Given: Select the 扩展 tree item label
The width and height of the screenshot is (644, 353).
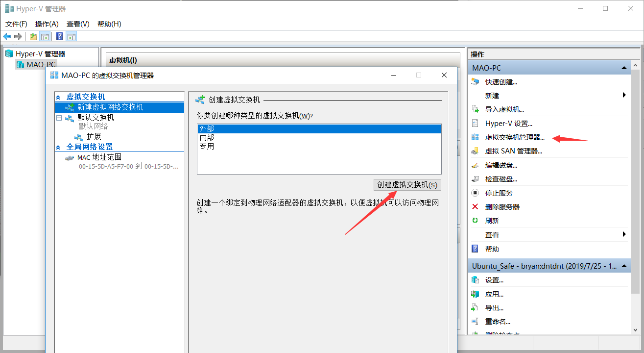Looking at the screenshot, I should coord(94,137).
